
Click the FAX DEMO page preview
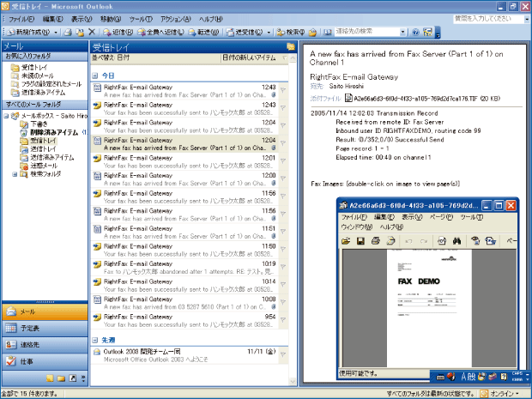click(429, 308)
